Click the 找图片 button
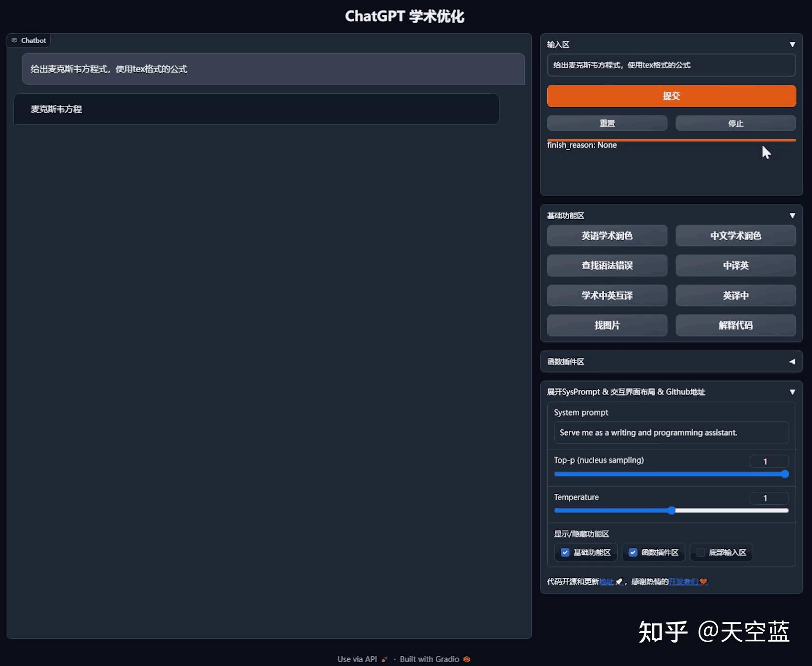This screenshot has width=812, height=666. pyautogui.click(x=607, y=325)
